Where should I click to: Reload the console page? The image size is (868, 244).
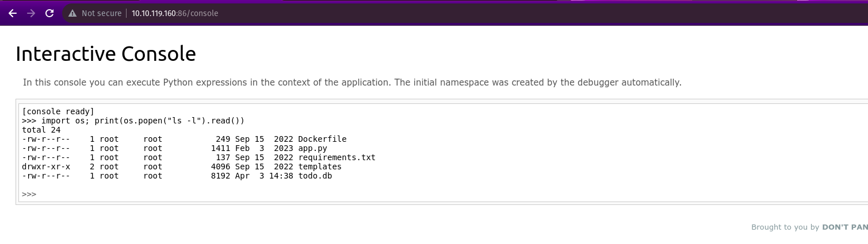click(49, 13)
